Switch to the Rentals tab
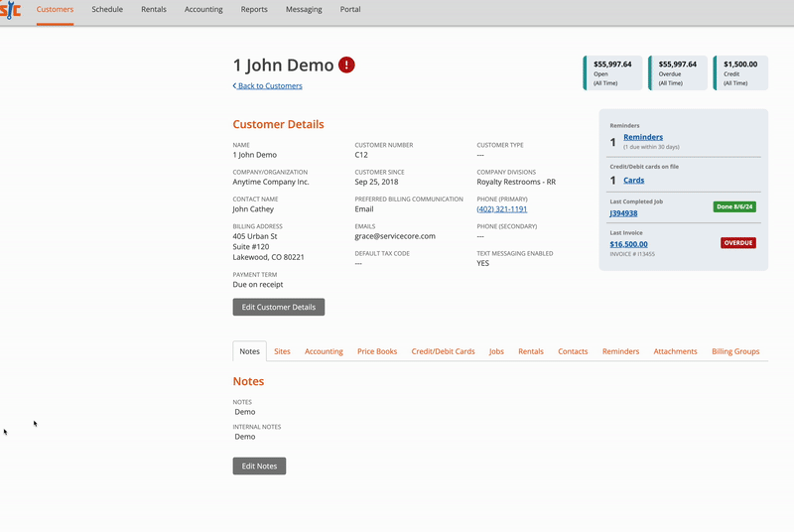Screen dimensions: 794x532 [531, 351]
